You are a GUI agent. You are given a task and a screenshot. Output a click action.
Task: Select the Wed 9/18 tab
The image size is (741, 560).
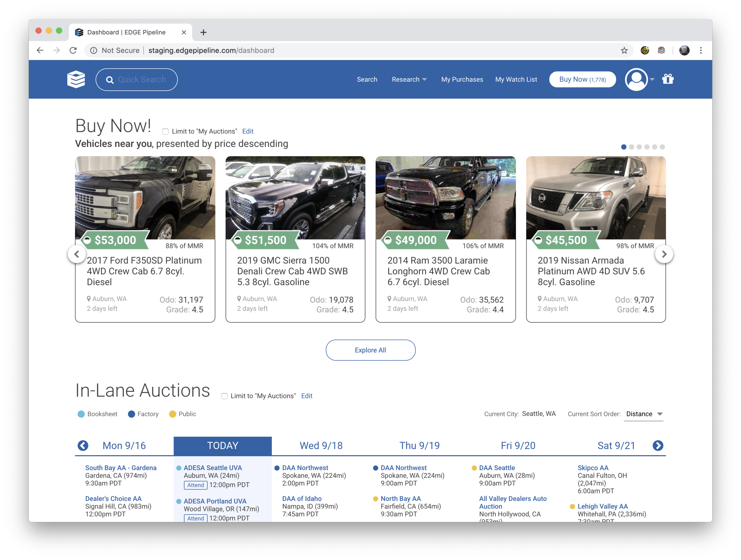321,446
